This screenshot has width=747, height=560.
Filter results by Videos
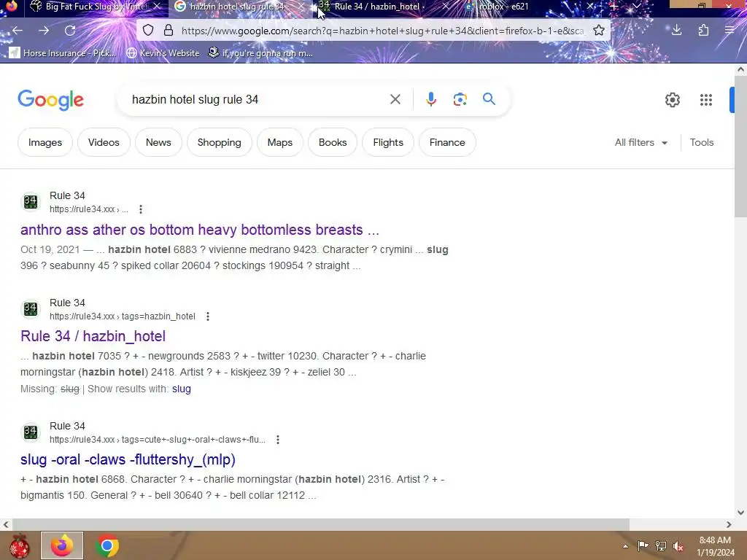click(104, 142)
